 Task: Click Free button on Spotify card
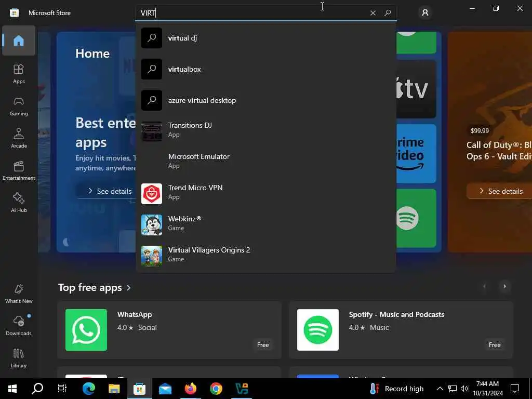click(x=495, y=345)
